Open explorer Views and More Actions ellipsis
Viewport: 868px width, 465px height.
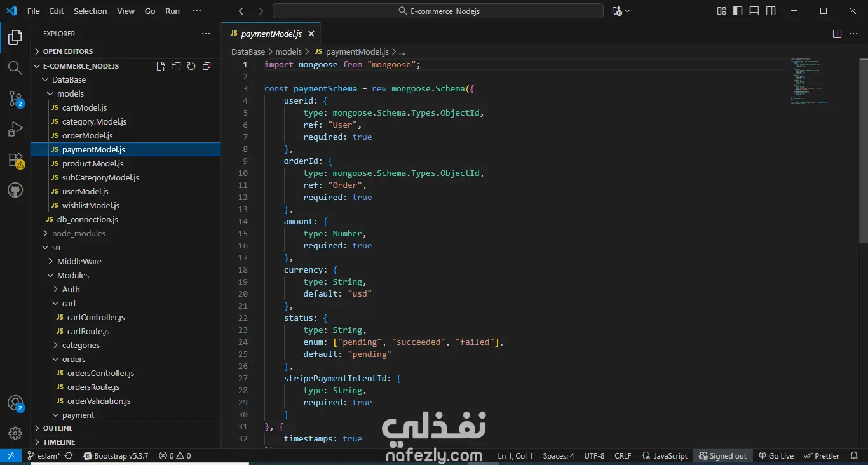(x=206, y=34)
